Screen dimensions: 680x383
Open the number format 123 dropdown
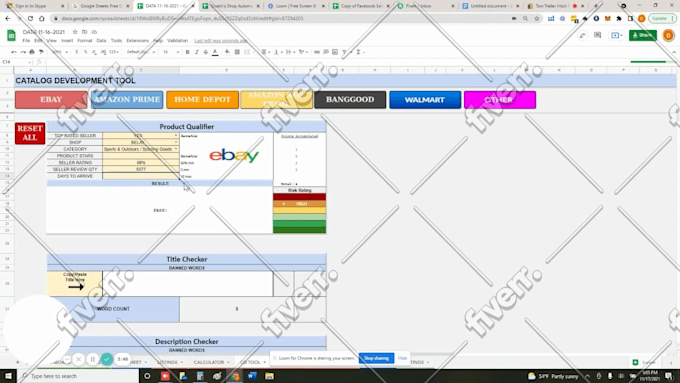click(x=114, y=52)
